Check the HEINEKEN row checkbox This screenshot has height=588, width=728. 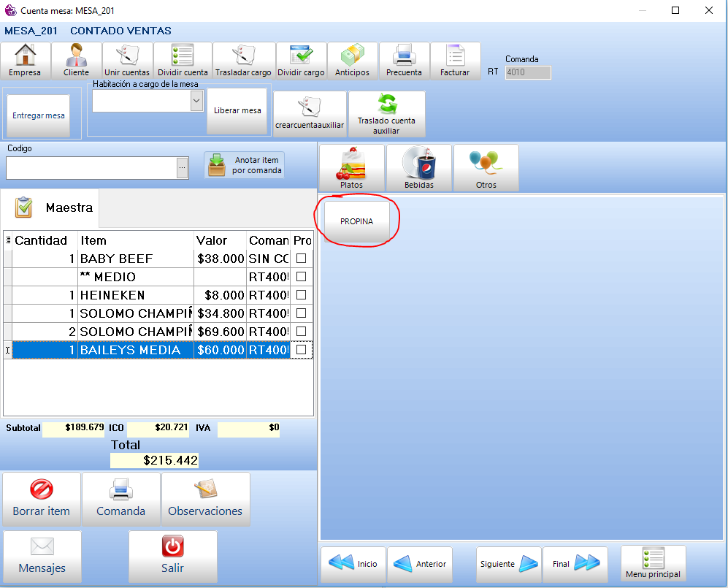(301, 295)
